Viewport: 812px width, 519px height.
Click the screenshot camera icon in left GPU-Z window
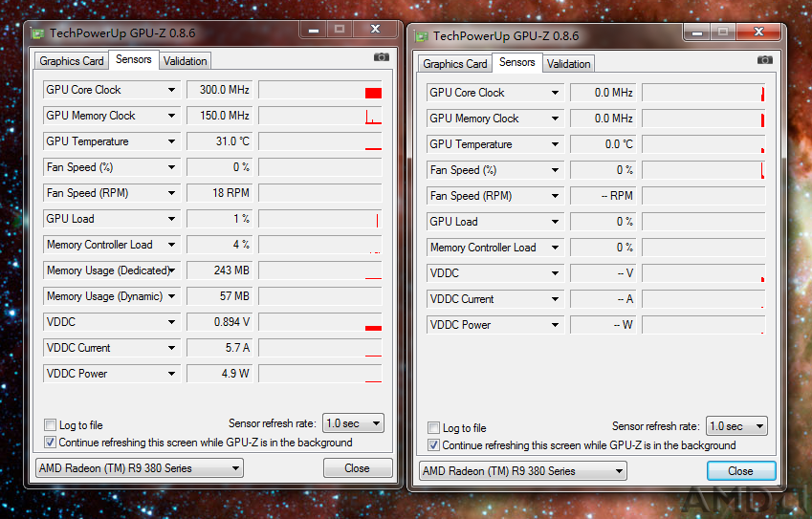tap(382, 57)
